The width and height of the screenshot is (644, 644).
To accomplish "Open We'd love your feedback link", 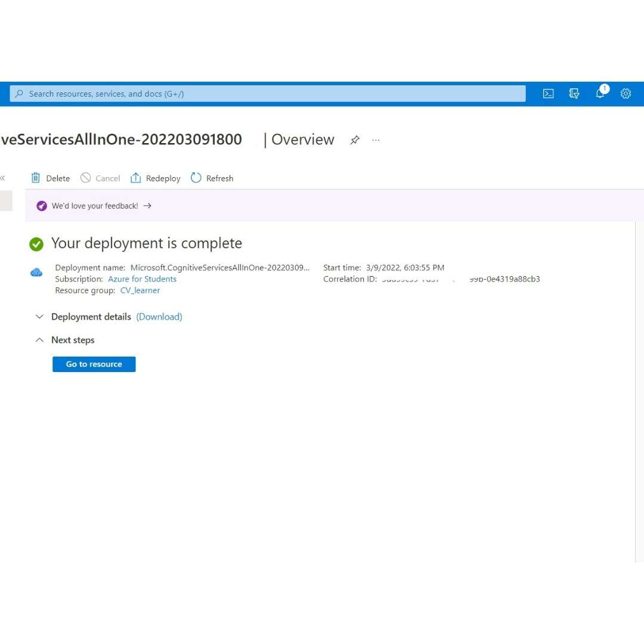I will pos(95,206).
